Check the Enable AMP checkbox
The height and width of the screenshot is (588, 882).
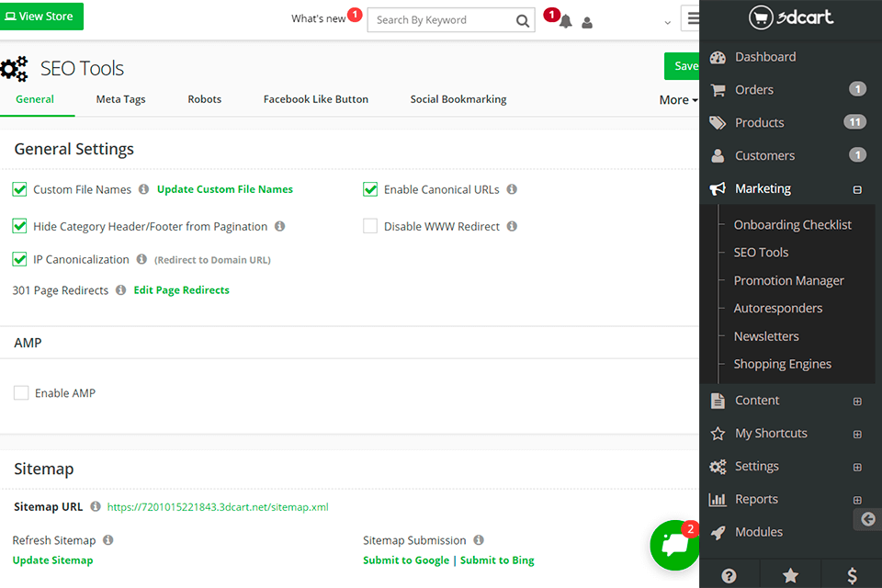tap(21, 392)
